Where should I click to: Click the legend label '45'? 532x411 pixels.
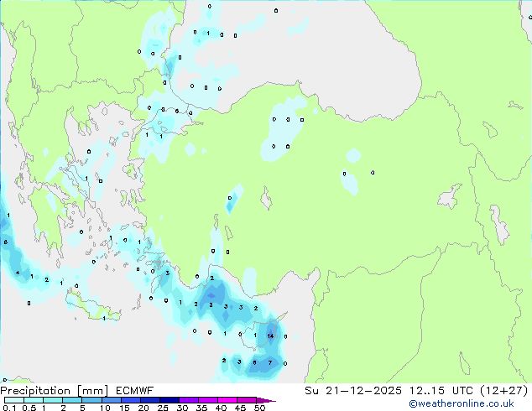pos(240,408)
